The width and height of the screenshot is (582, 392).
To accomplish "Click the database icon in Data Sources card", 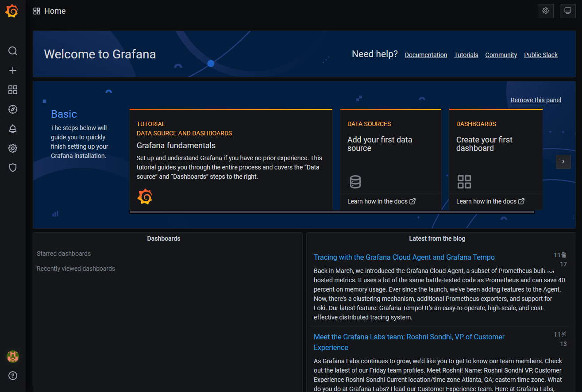I will [x=355, y=182].
